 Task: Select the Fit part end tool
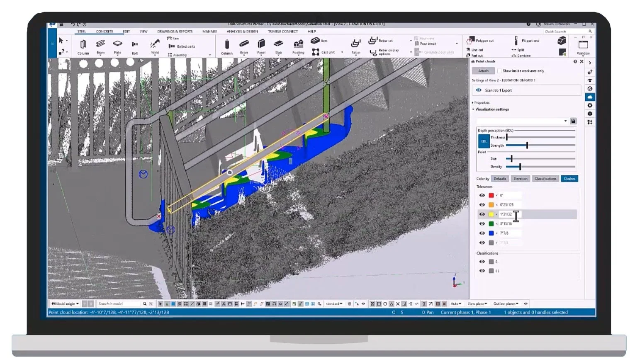[527, 41]
